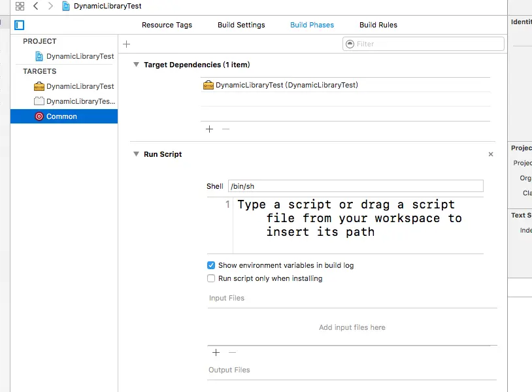Viewport: 532px width, 392px height.
Task: Switch to the Build Settings tab
Action: (241, 25)
